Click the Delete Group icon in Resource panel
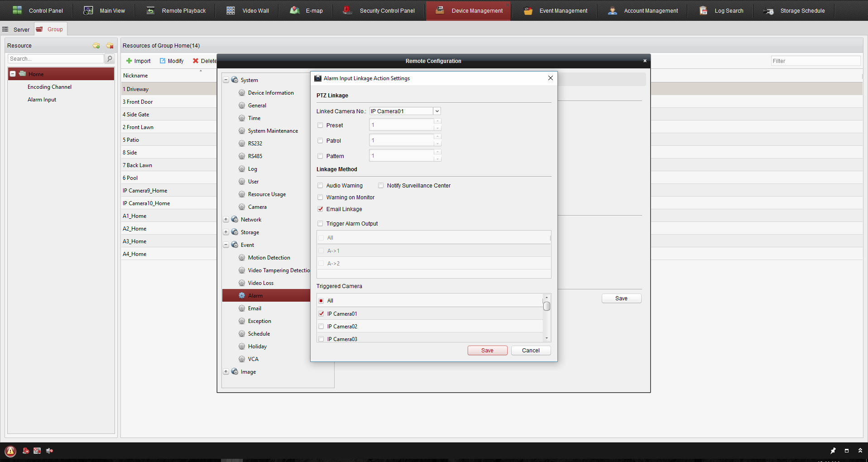868x462 pixels. pyautogui.click(x=110, y=46)
